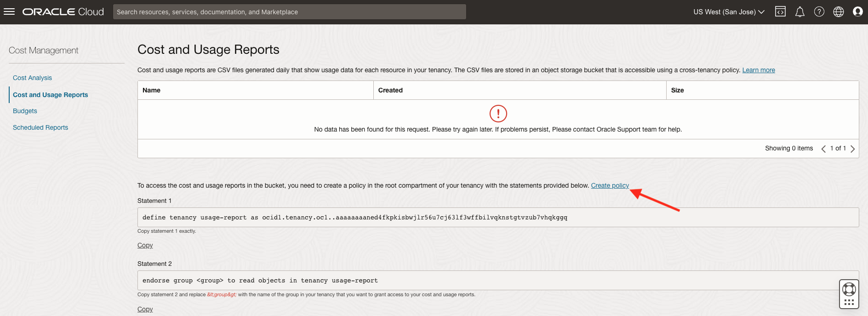Go to the next page arrow

click(x=853, y=149)
